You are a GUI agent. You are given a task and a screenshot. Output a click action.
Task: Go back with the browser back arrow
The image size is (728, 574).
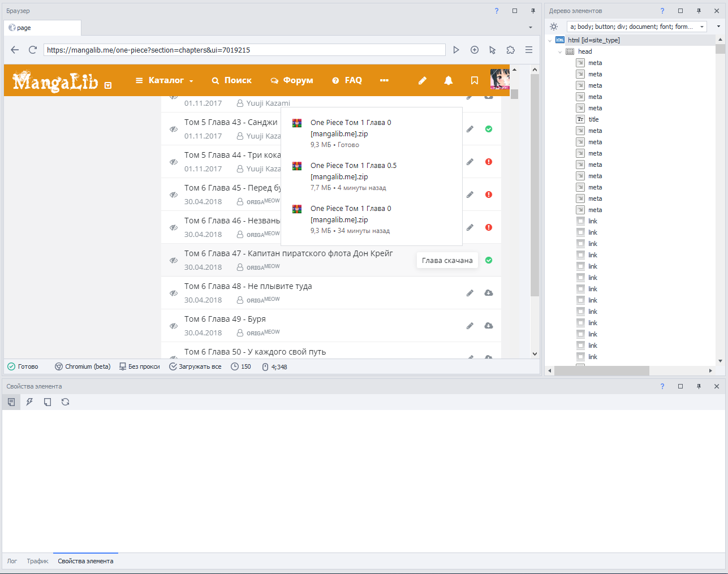pyautogui.click(x=15, y=50)
